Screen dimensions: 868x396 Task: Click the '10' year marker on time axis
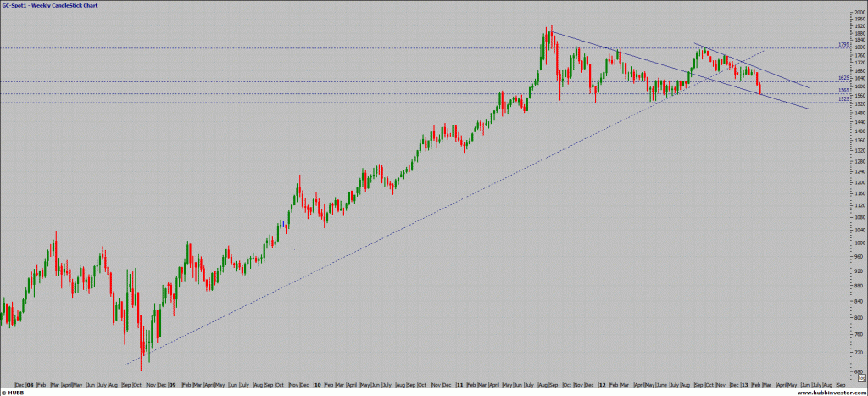coord(317,383)
